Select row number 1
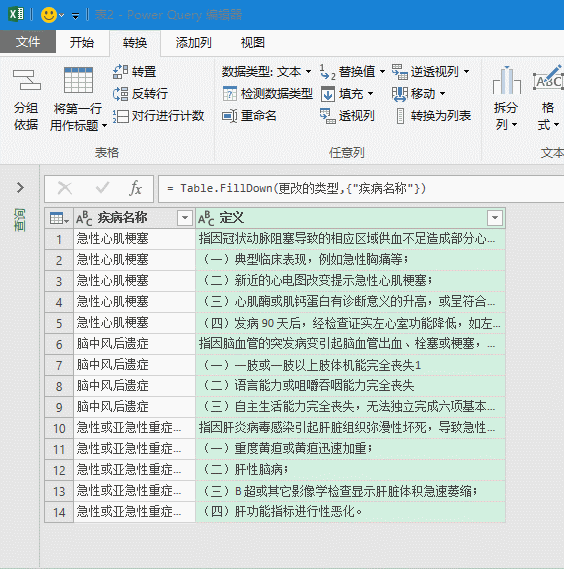 (59, 239)
